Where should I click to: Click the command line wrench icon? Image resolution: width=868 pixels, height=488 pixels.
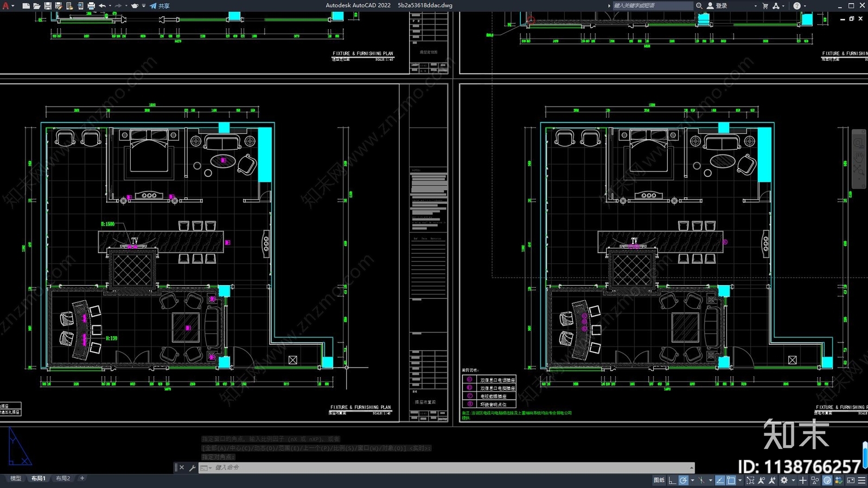click(192, 467)
